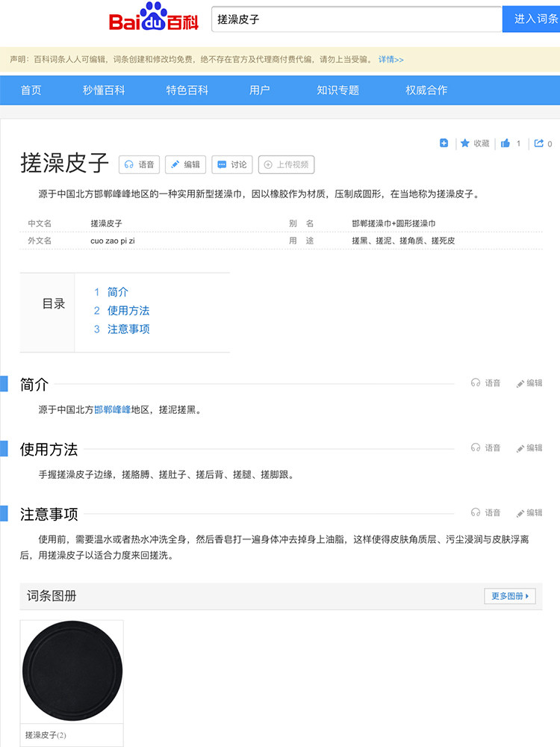Open the 秒懂百科 nav tab
This screenshot has width=560, height=747.
click(104, 90)
